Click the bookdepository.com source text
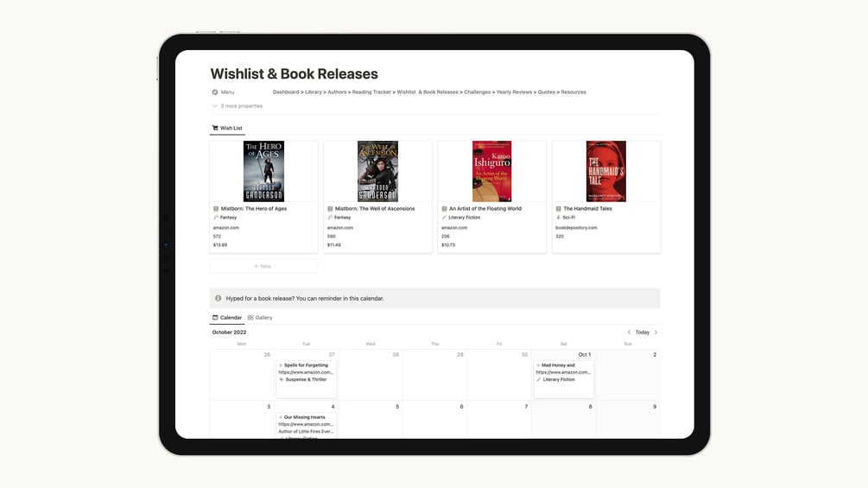Image resolution: width=868 pixels, height=488 pixels. click(x=576, y=228)
